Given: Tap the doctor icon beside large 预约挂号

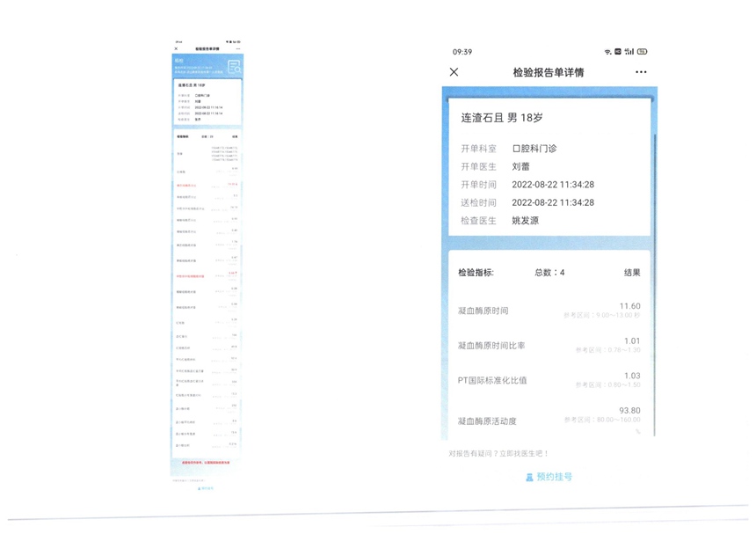Looking at the screenshot, I should pos(529,477).
